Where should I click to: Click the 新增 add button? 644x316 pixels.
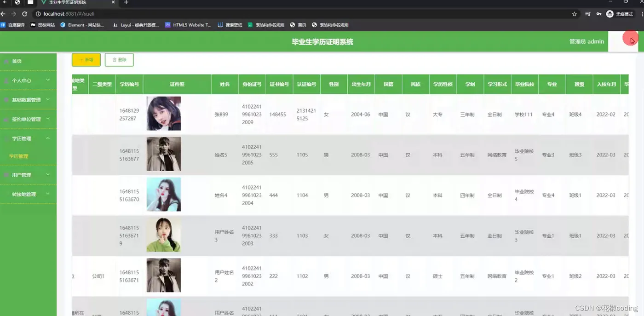point(86,60)
